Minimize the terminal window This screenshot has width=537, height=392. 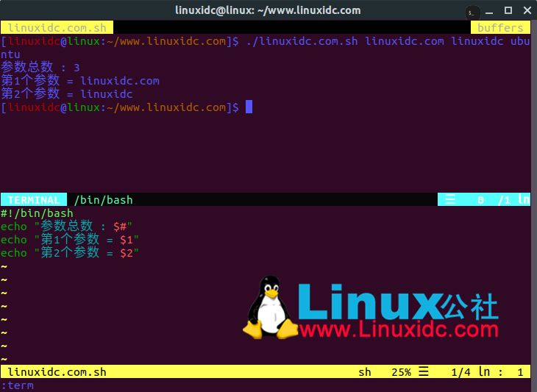click(x=489, y=12)
